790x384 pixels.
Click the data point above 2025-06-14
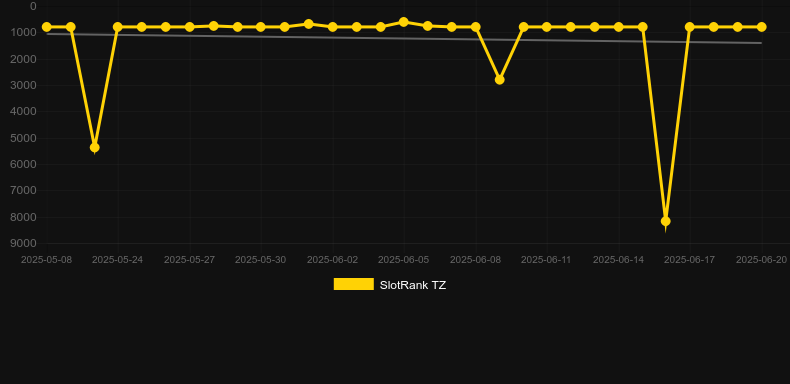[x=618, y=27]
